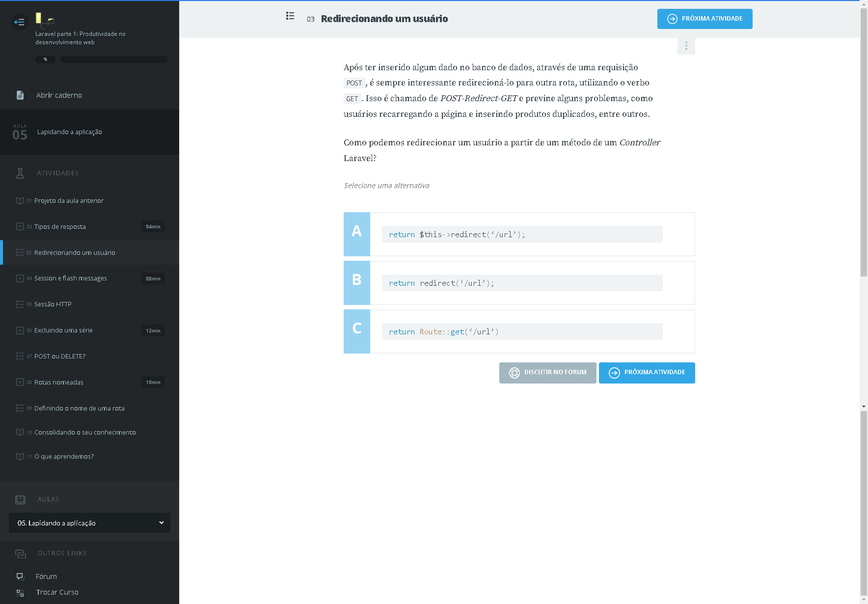Open the activity list icon beside title
Image resolution: width=868 pixels, height=604 pixels.
coord(290,16)
